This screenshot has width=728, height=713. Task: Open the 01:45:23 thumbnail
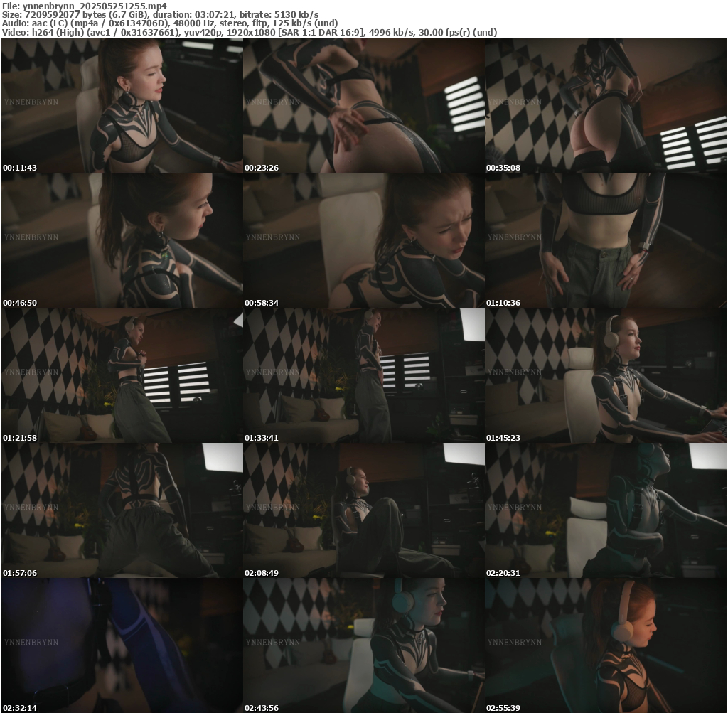coord(605,375)
